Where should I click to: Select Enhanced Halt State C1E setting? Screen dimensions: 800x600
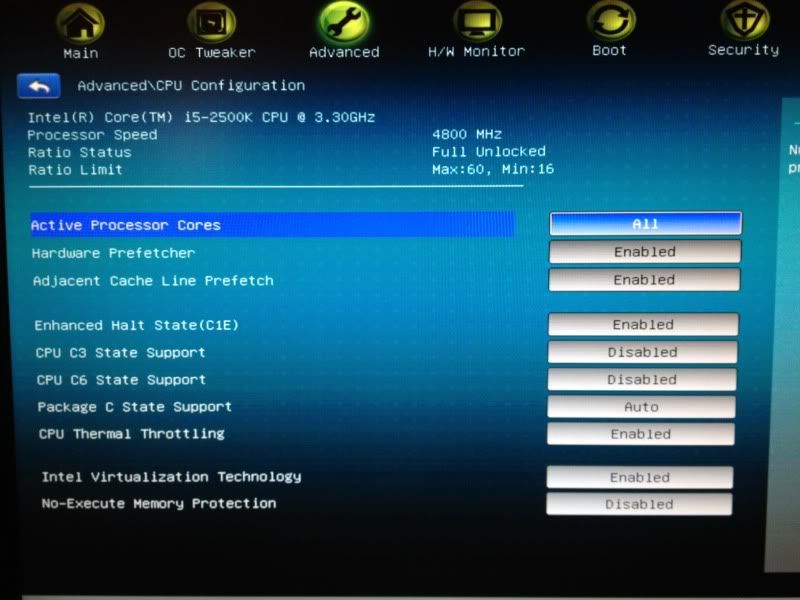643,324
